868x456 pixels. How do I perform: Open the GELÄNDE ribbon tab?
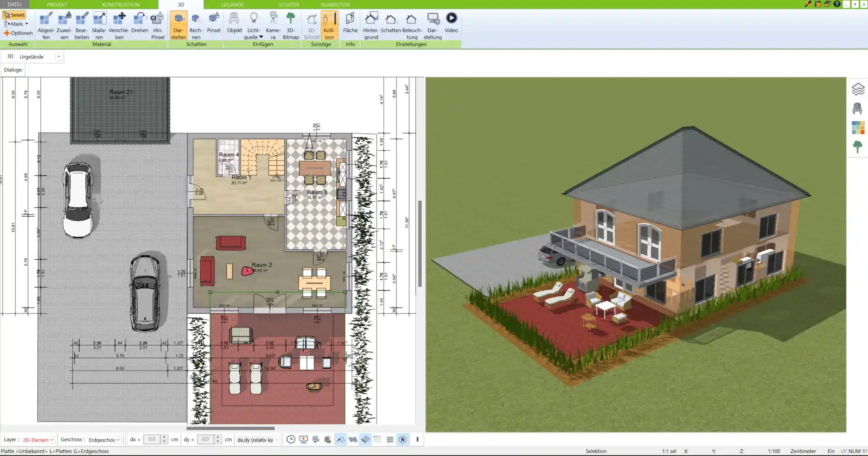pos(233,5)
